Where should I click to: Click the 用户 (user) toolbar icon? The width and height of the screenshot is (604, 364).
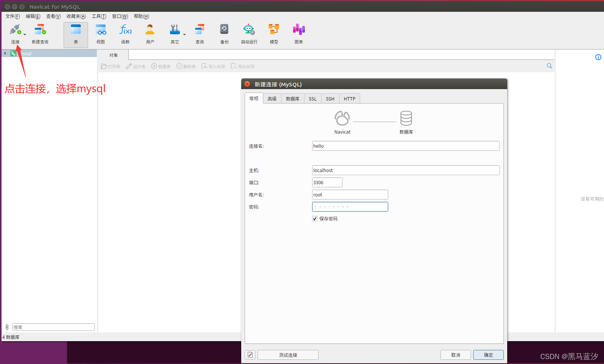[x=150, y=30]
